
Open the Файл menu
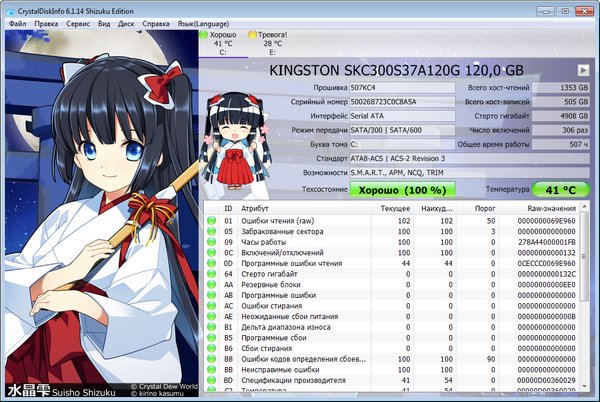click(x=17, y=21)
